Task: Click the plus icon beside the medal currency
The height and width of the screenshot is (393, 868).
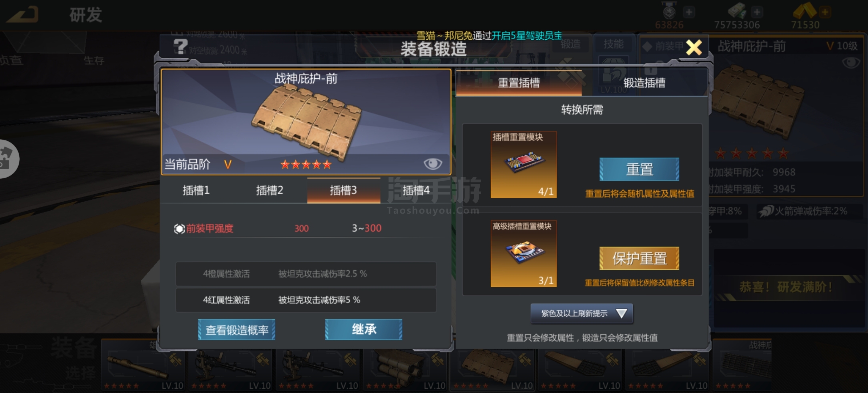Action: (689, 12)
